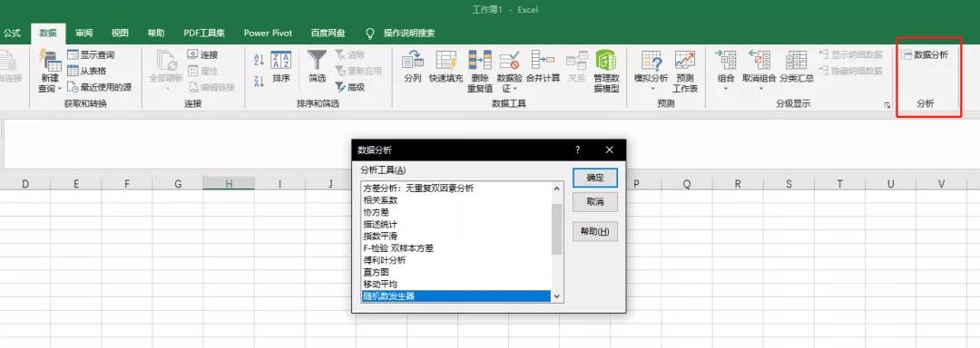Switch to the 视图 tab
Image resolution: width=980 pixels, height=348 pixels.
[x=120, y=33]
